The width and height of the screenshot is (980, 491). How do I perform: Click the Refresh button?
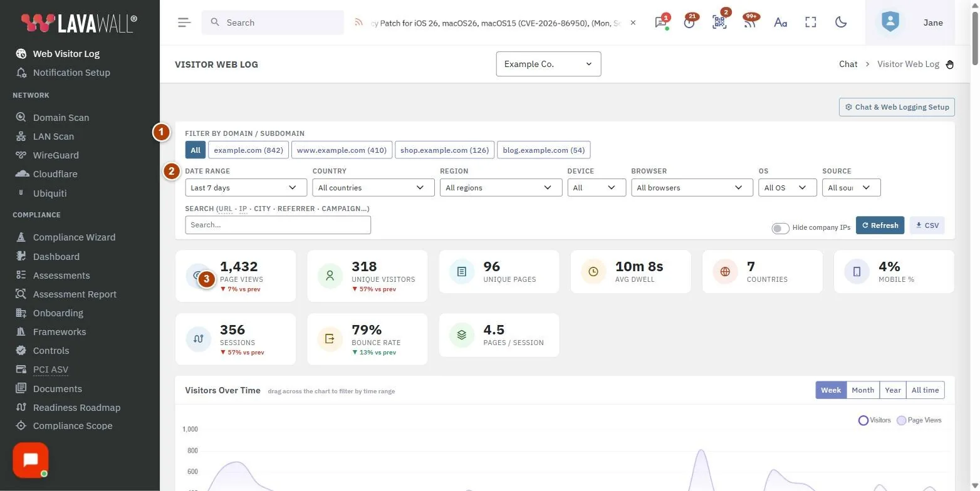[880, 225]
